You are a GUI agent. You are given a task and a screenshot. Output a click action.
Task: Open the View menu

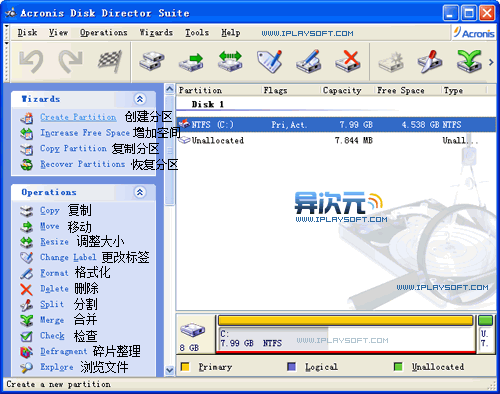58,33
